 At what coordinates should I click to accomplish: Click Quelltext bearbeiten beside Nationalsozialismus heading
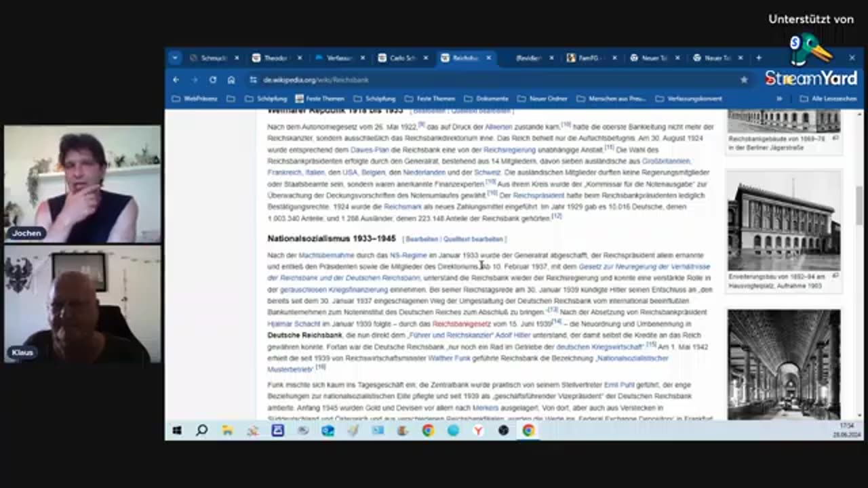473,239
